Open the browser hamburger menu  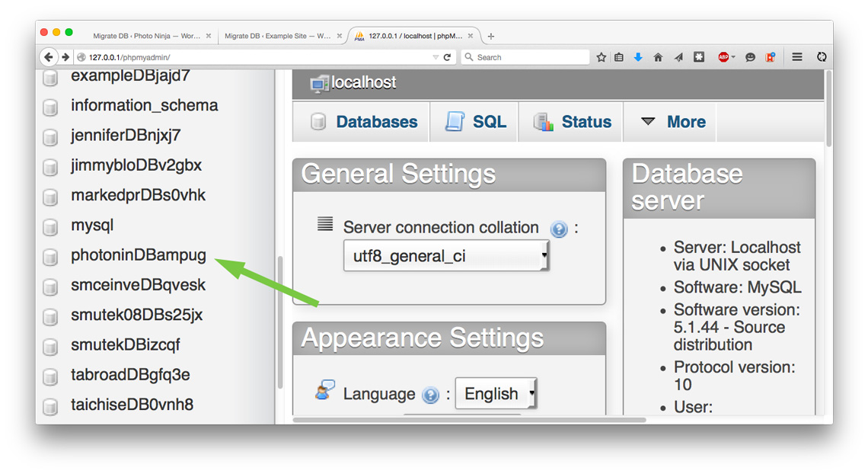797,56
